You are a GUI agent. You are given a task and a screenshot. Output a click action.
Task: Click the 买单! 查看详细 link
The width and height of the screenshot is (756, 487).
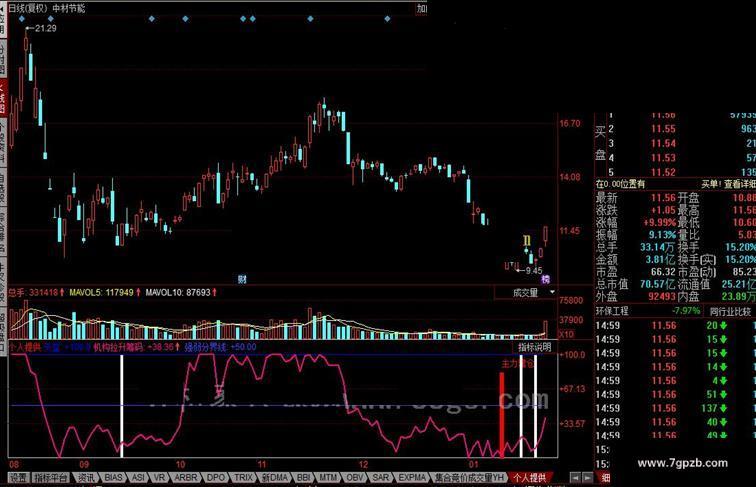tap(728, 184)
